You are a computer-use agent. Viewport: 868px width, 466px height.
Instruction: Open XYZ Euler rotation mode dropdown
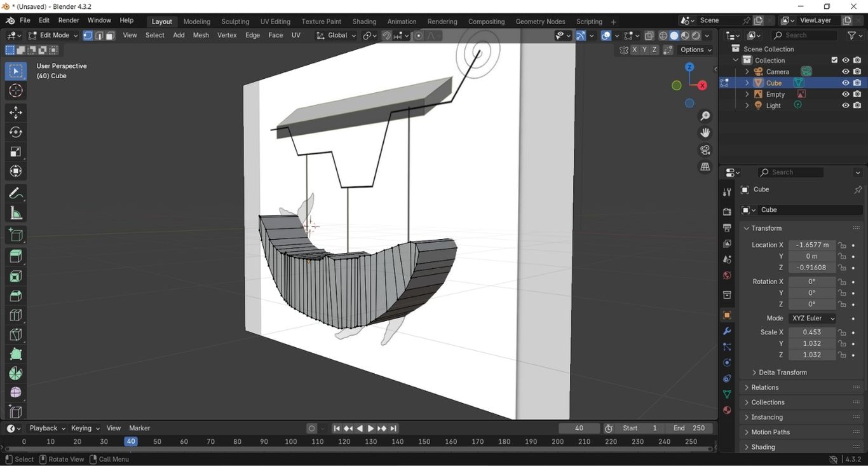point(813,319)
